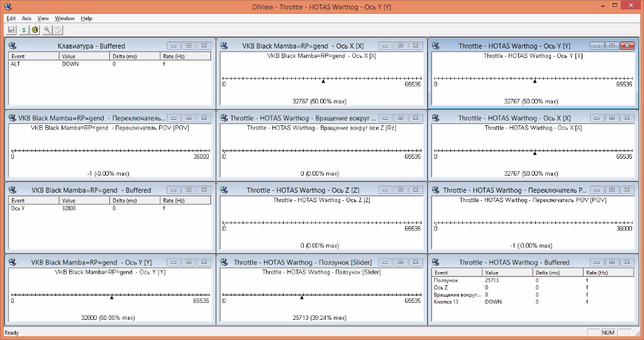This screenshot has height=340, width=644.
Task: Click the axis marker in Throttle Ось X window
Action: coord(535,154)
